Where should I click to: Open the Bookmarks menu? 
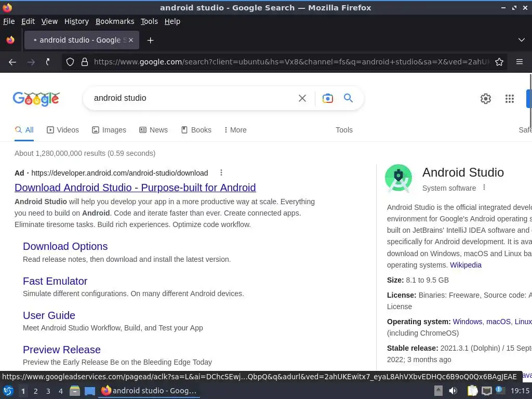point(115,21)
